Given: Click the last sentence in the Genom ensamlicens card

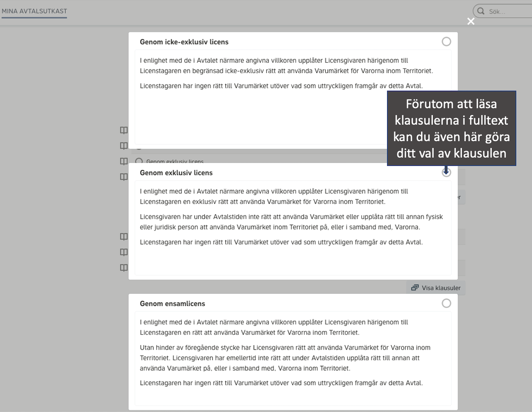Looking at the screenshot, I should click(x=281, y=383).
